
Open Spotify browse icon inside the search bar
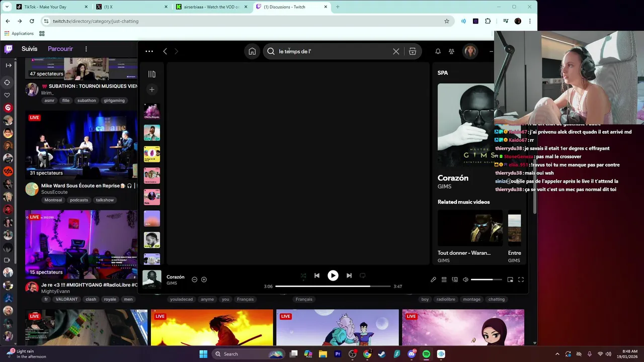tap(413, 51)
